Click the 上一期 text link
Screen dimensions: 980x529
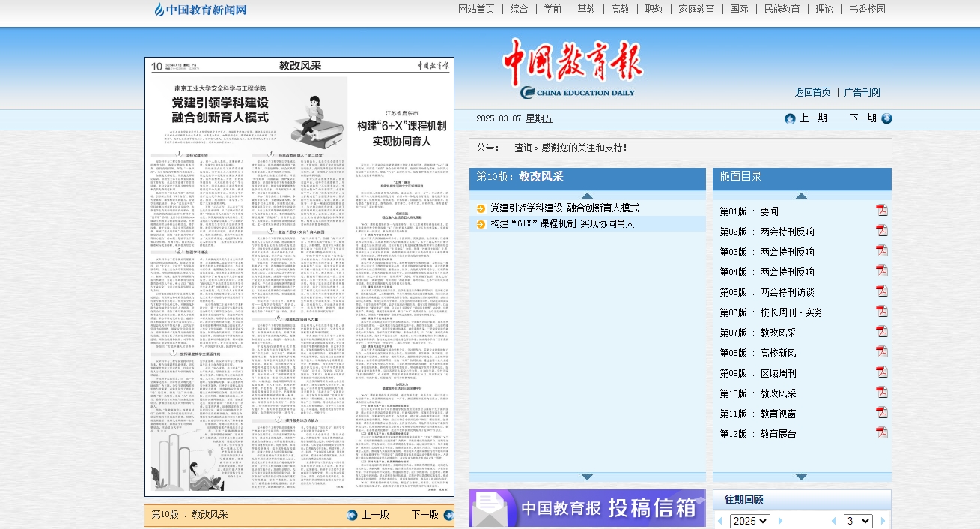814,118
